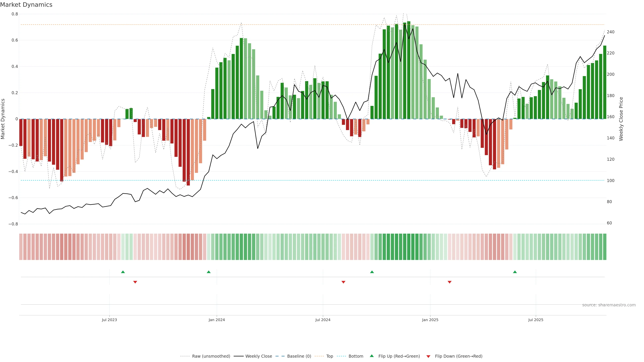Click the green Flip Up legend triangle

[372, 356]
